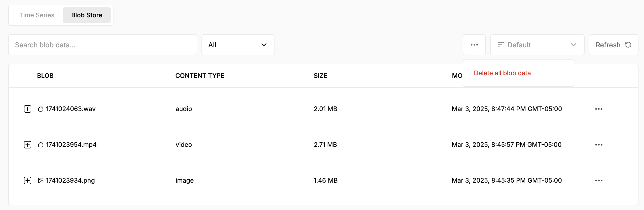The image size is (644, 210).
Task: Click inside the Search blob data field
Action: 102,45
